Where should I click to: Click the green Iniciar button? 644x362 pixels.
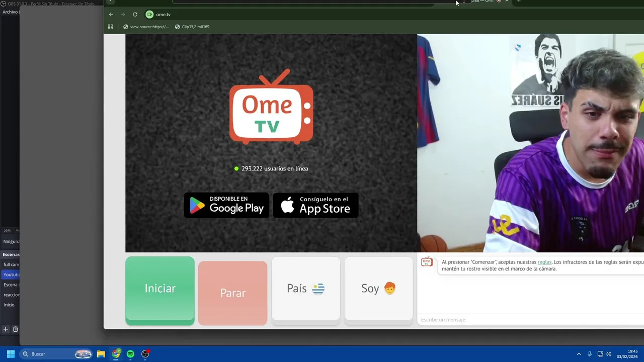[x=160, y=290]
